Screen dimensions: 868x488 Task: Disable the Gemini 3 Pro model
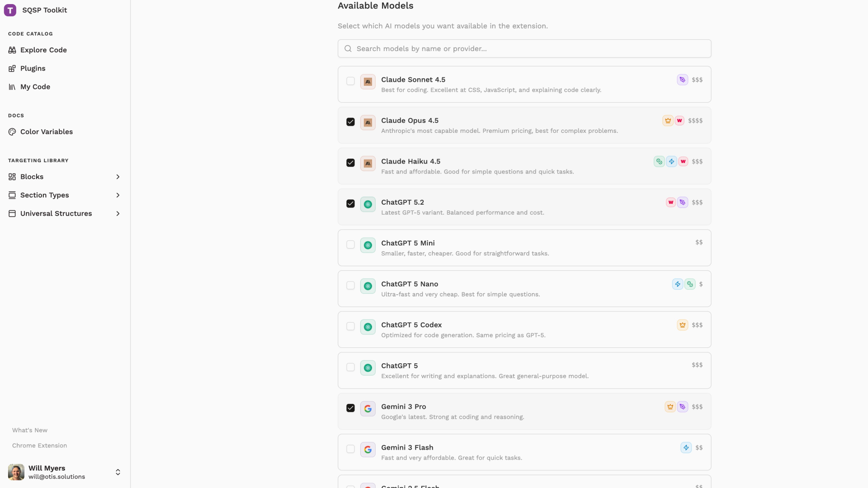pos(351,408)
